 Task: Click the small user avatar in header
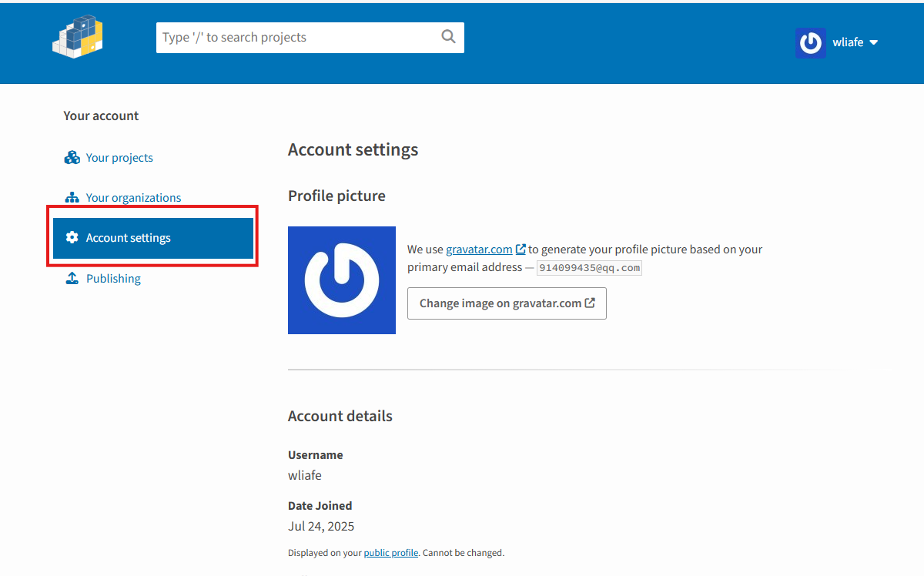(810, 43)
